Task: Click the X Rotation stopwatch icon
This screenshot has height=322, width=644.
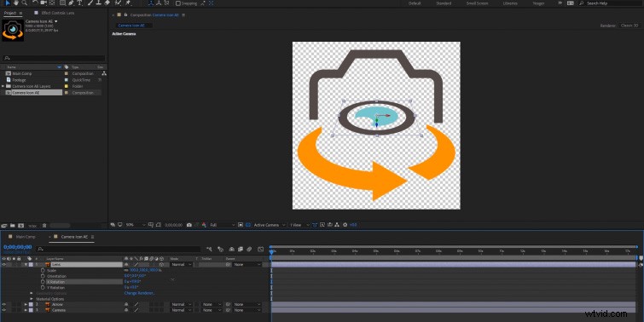Action: [43, 282]
